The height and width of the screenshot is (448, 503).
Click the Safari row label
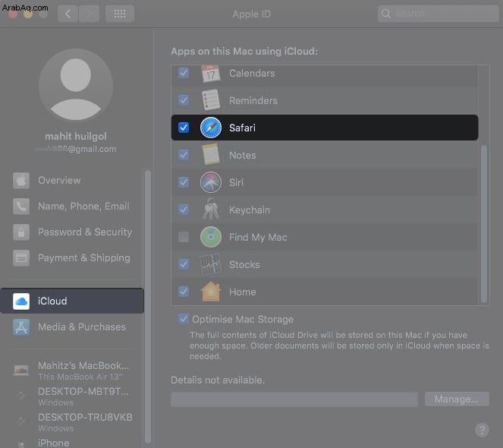[242, 128]
